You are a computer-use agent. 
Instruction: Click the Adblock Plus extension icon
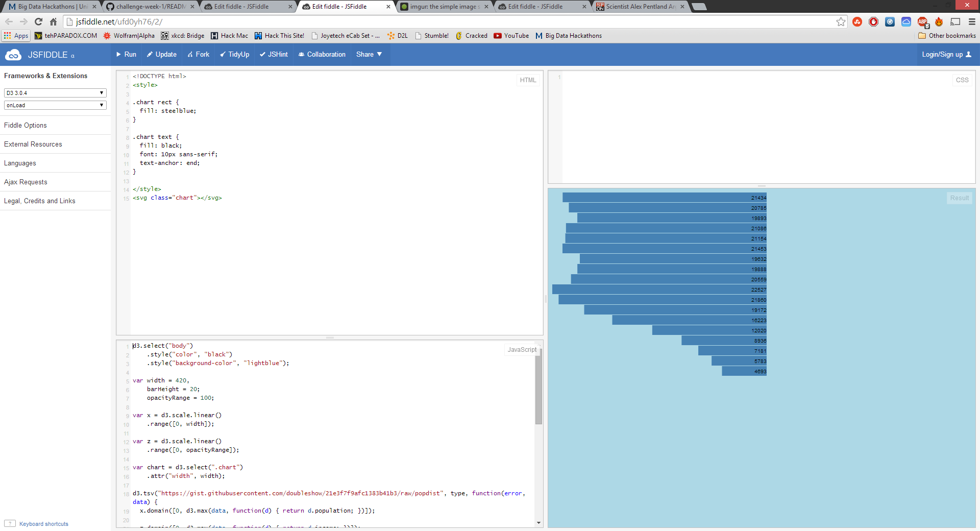(x=923, y=21)
